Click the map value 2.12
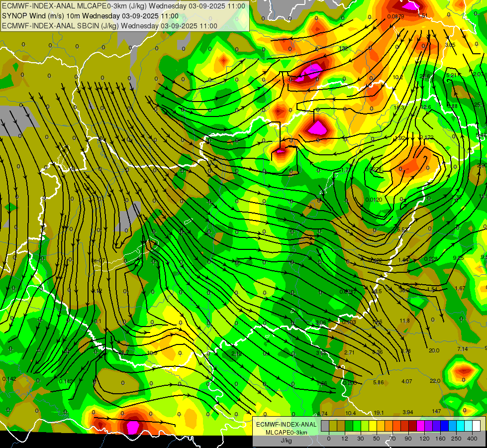487x448 pixels. pyautogui.click(x=236, y=353)
